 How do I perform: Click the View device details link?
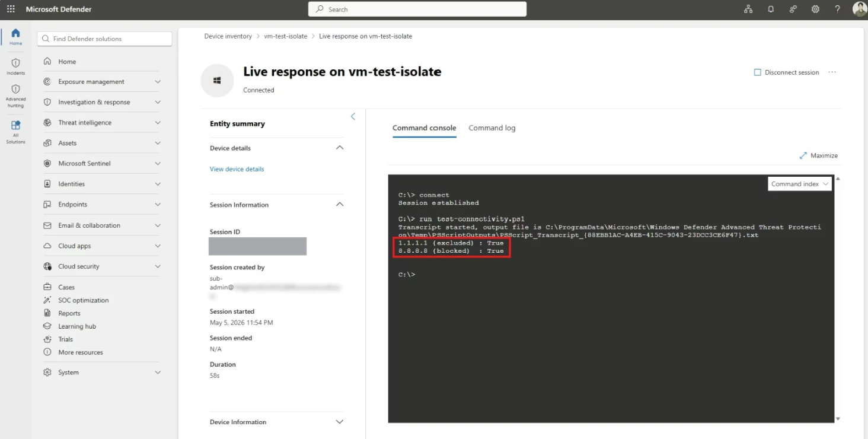pyautogui.click(x=237, y=169)
